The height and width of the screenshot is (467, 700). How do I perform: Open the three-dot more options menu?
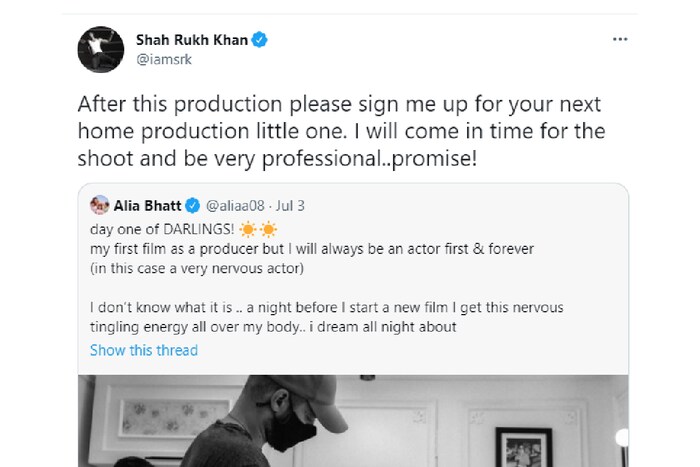(620, 40)
